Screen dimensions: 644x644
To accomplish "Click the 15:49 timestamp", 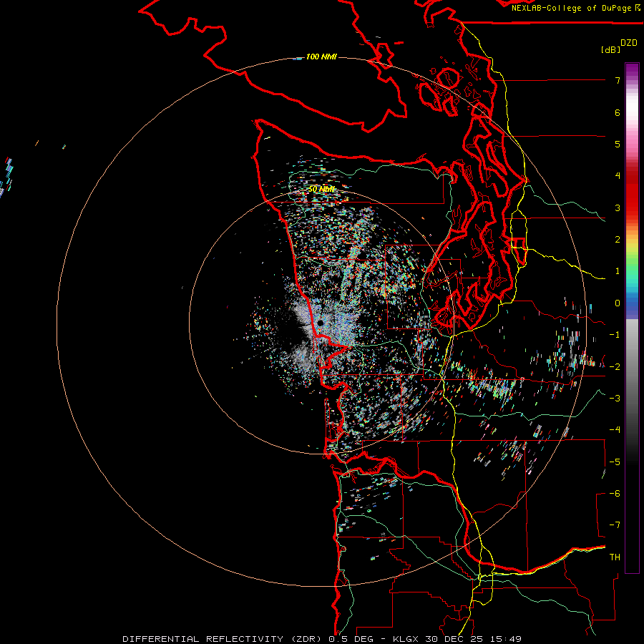I will point(506,639).
